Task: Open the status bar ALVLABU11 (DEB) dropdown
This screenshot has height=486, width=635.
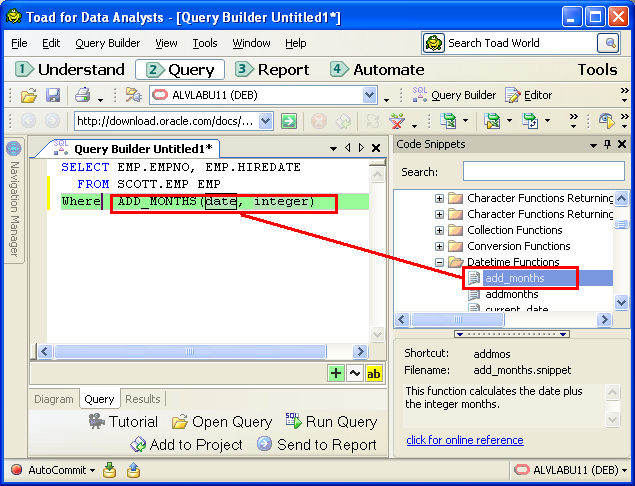Action: point(624,471)
